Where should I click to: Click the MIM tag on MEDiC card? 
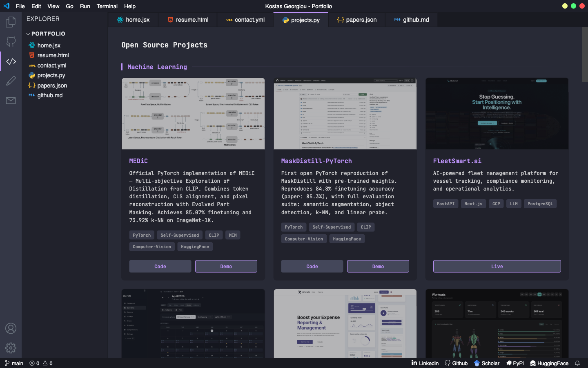point(233,235)
